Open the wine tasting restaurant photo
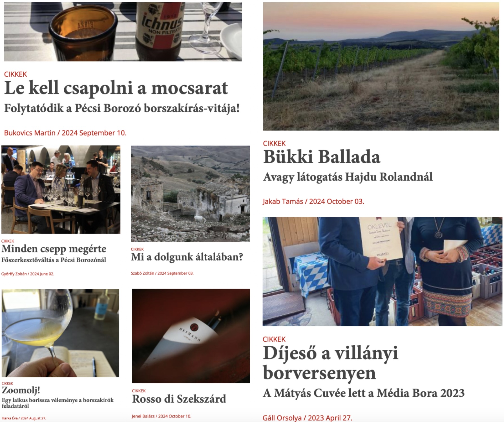504x422 pixels. click(x=61, y=190)
